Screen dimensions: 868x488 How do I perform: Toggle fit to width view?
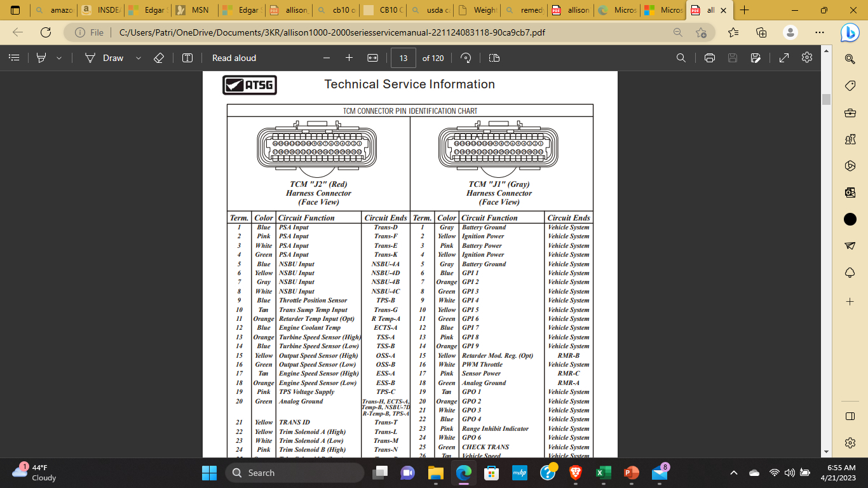point(373,58)
